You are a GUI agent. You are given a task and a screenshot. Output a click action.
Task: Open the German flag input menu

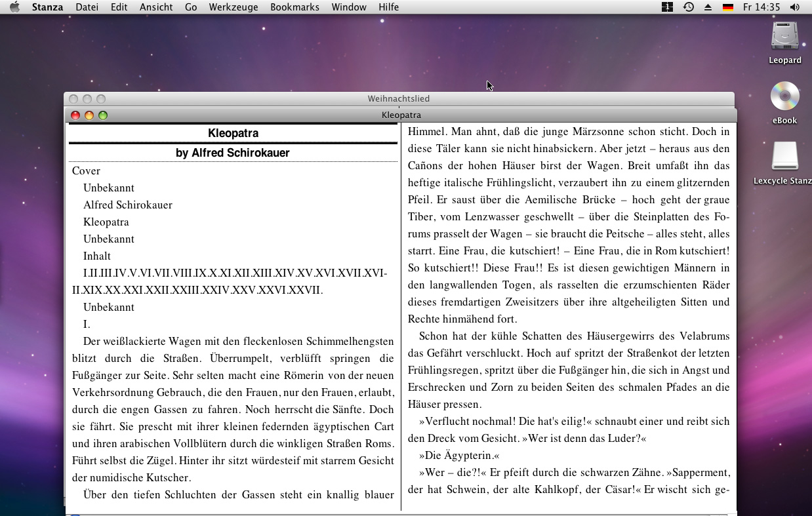(727, 7)
